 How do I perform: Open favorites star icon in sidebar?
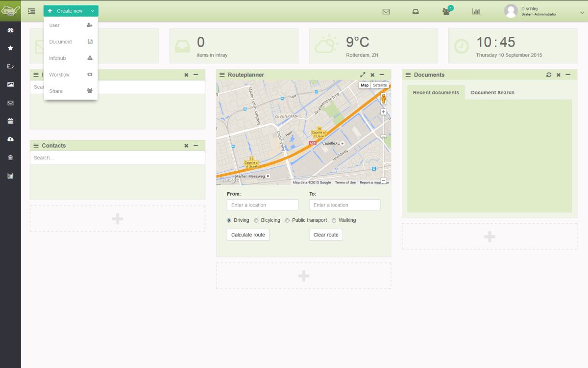click(10, 48)
